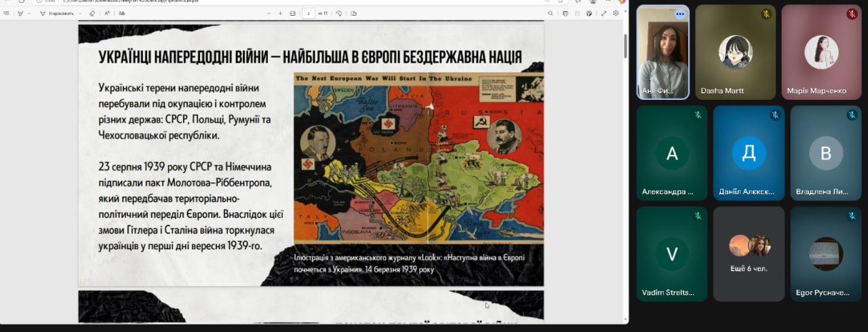
Task: Open the PDF search magnifier
Action: click(551, 13)
